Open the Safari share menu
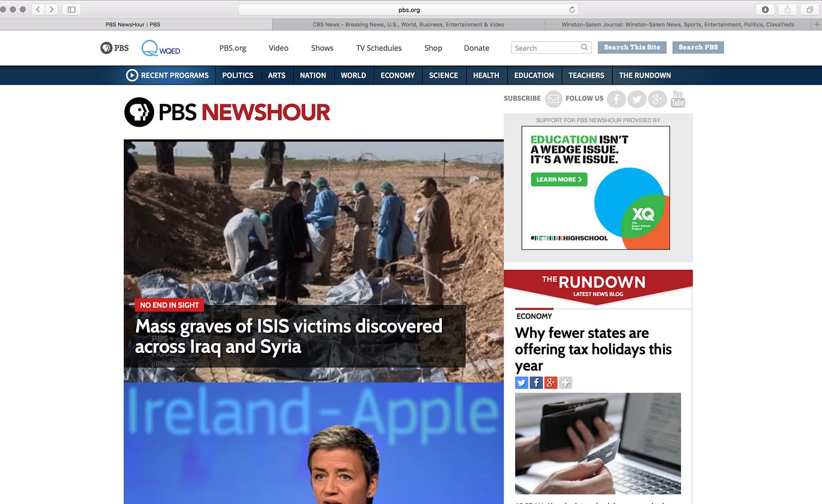The height and width of the screenshot is (504, 822). 787,9
